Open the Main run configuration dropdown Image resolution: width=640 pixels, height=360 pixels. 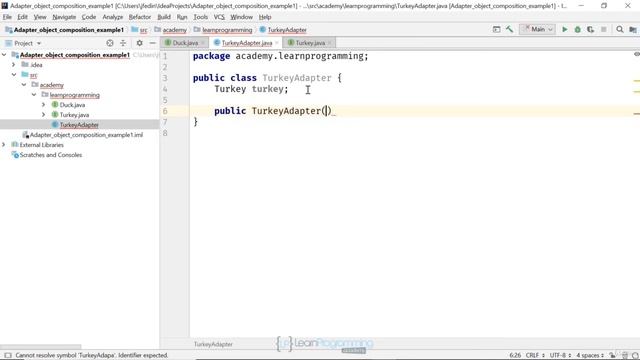[x=538, y=29]
